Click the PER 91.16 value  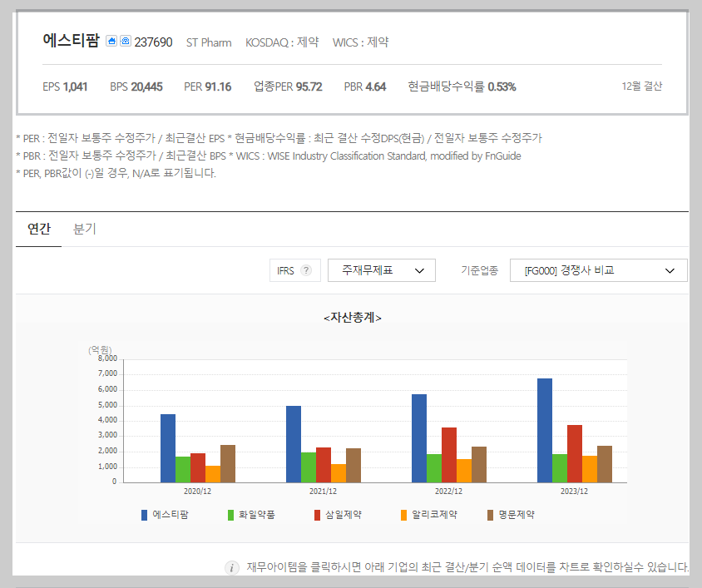click(x=208, y=86)
